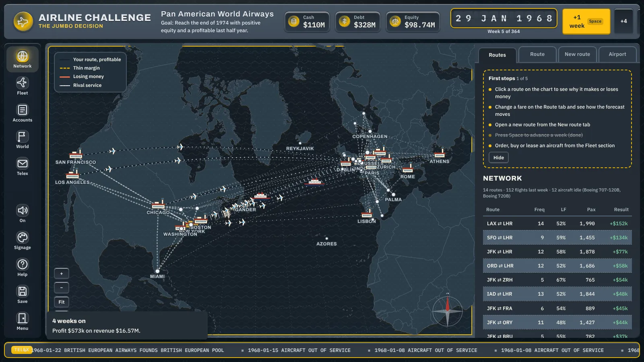The image size is (644, 362).
Task: Advance four weeks with +4 button
Action: click(x=623, y=21)
